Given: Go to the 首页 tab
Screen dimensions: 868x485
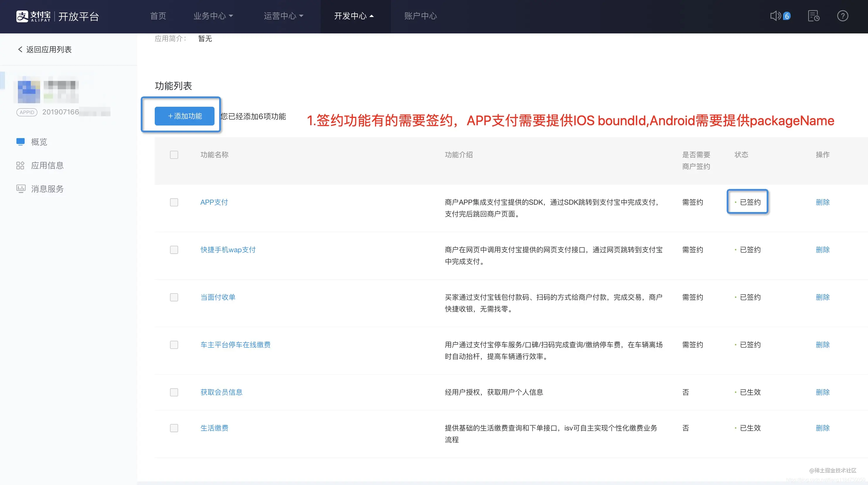Looking at the screenshot, I should click(158, 16).
